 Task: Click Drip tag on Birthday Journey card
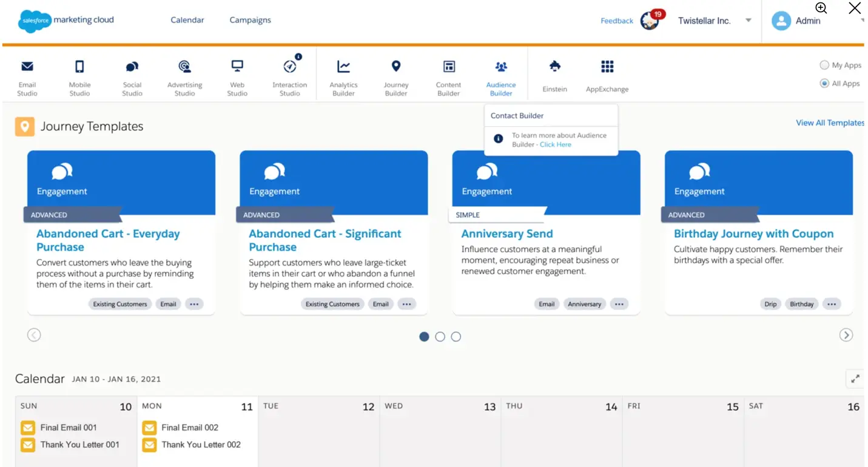click(770, 304)
